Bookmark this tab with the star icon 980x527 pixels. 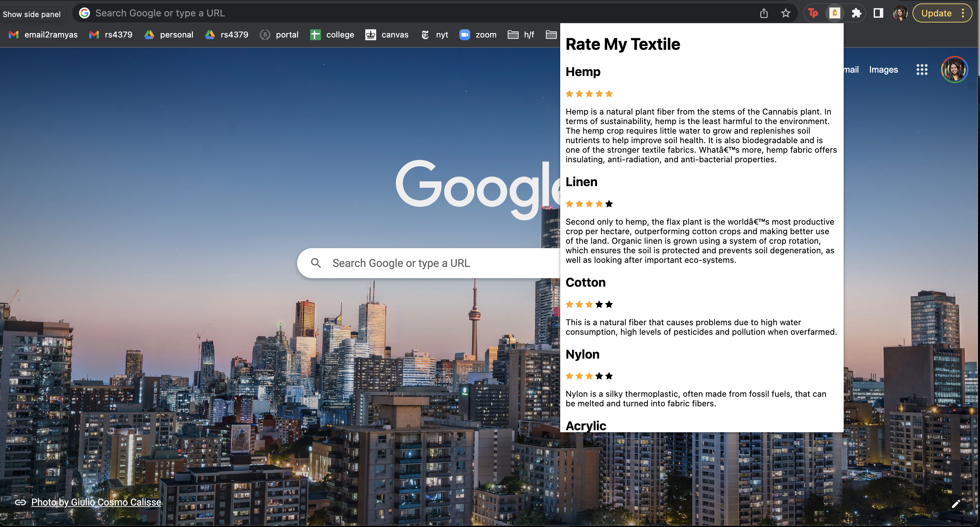(x=785, y=13)
